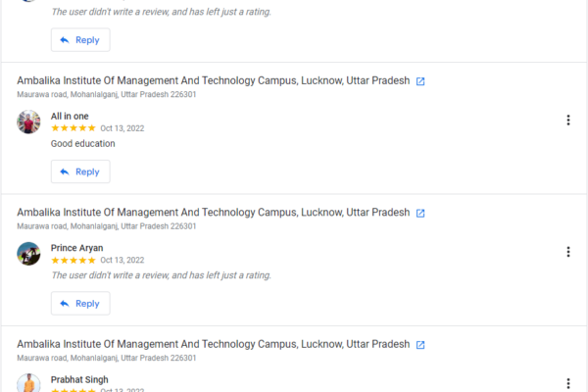Open external link icon above All in one's review
Viewport: 588px width, 392px height.
(x=420, y=81)
